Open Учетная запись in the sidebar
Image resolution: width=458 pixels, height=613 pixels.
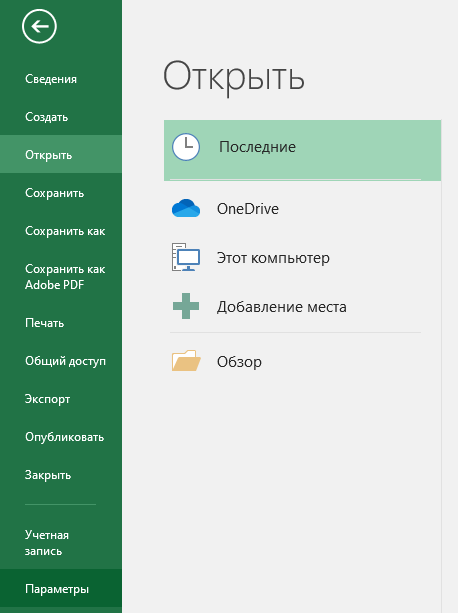(x=61, y=543)
